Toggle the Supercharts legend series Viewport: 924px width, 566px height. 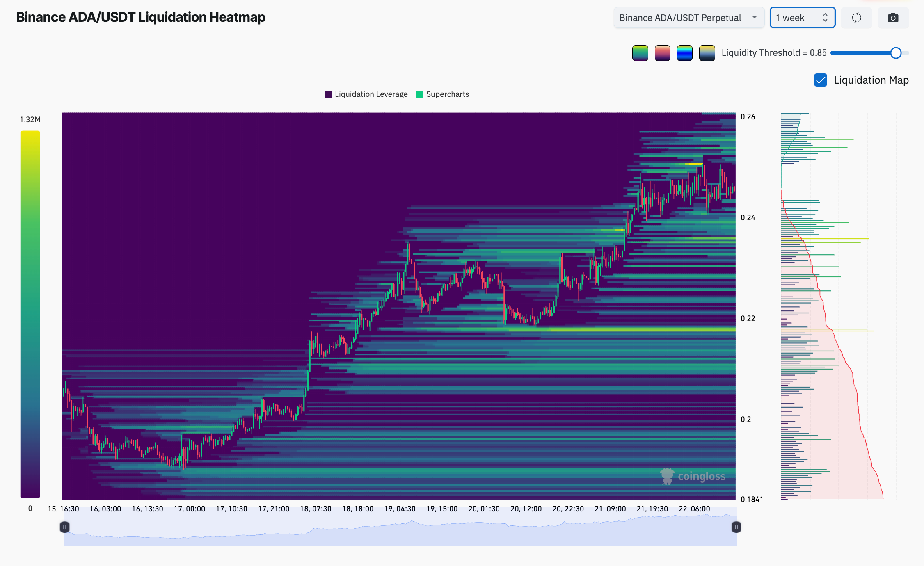pyautogui.click(x=443, y=94)
